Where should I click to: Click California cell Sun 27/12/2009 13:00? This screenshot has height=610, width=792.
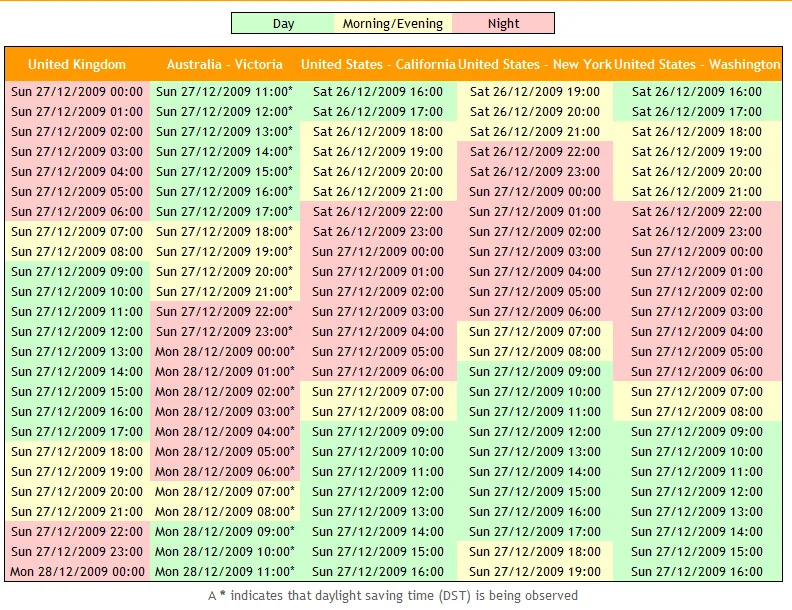coord(378,512)
